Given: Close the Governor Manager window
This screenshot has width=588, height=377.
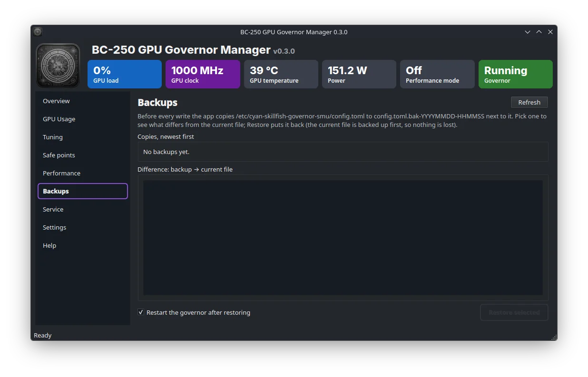Looking at the screenshot, I should click(x=550, y=32).
